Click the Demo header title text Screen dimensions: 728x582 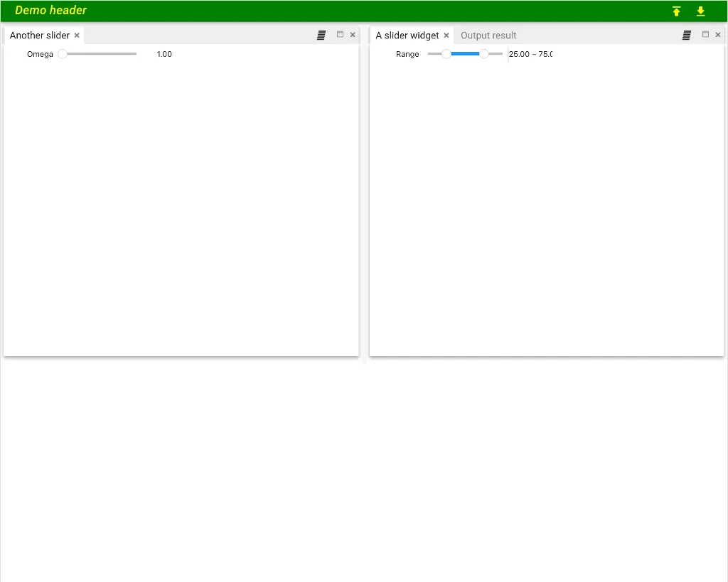point(50,11)
